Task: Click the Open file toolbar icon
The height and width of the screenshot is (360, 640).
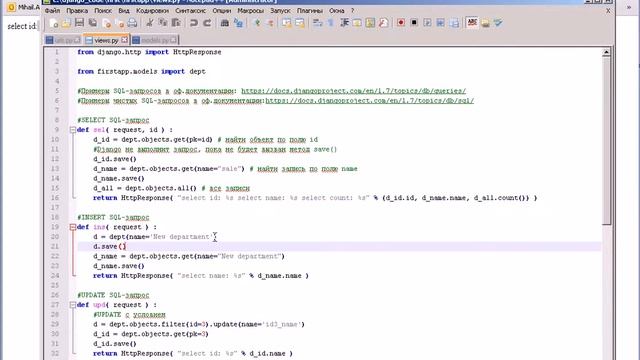Action: point(66,23)
